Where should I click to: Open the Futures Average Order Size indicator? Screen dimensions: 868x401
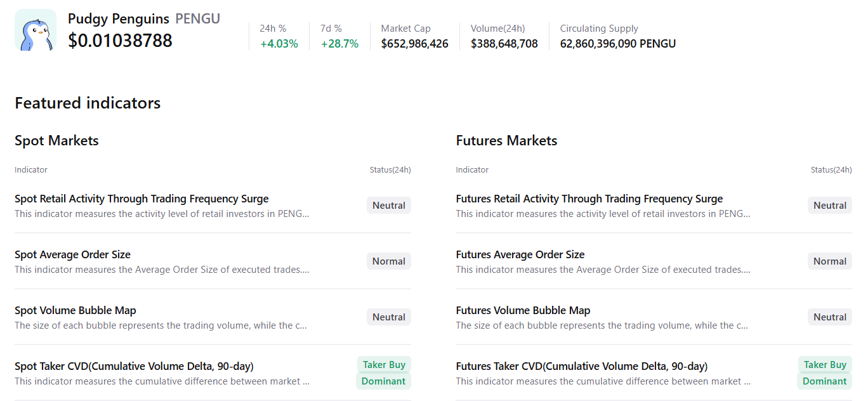coord(520,254)
